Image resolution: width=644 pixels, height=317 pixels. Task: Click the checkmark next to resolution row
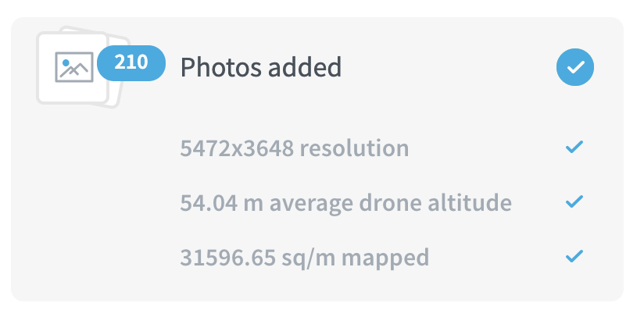point(574,148)
